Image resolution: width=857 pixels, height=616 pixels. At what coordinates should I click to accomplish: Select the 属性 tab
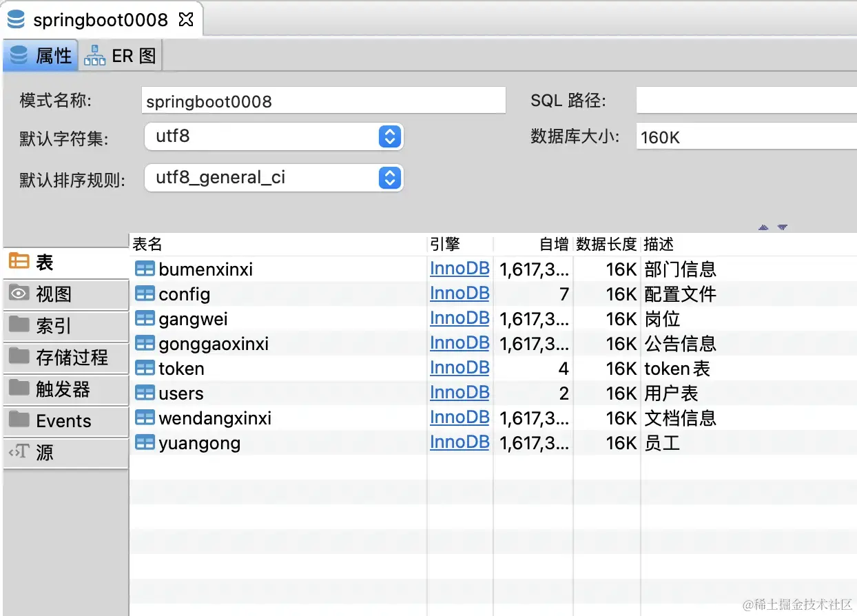[40, 55]
